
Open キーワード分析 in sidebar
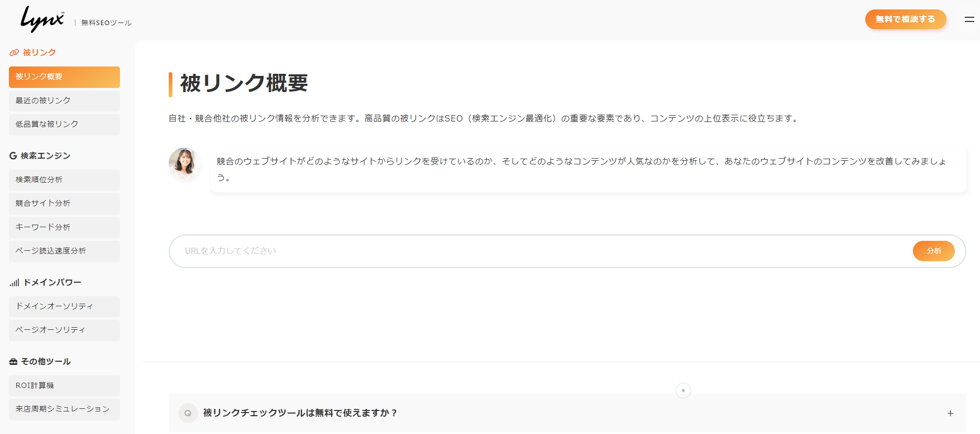point(64,227)
